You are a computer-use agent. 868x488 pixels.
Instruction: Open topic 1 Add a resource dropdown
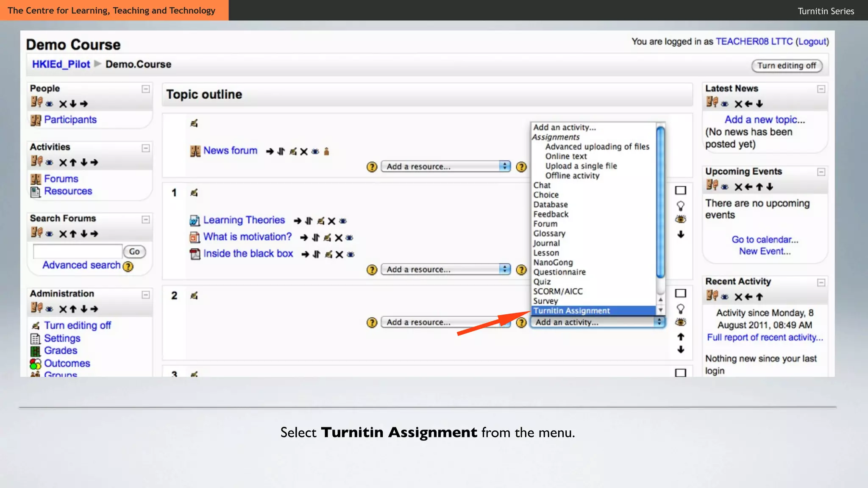446,269
